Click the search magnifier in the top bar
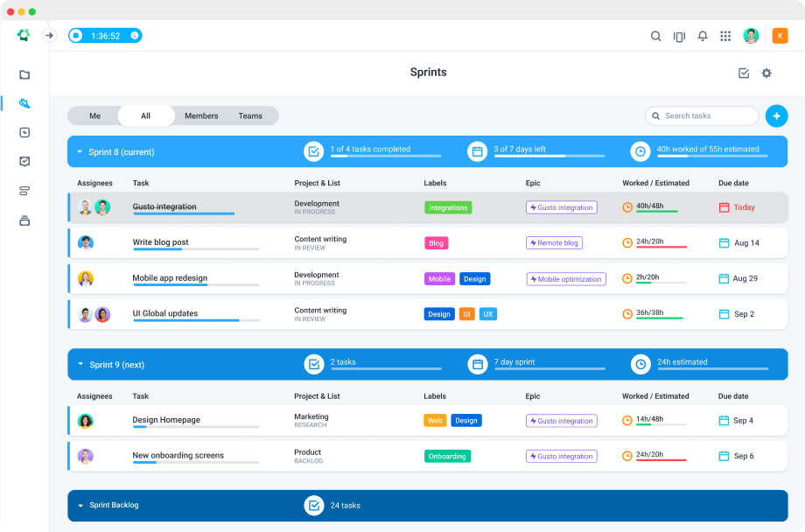Viewport: 805px width, 532px height. (x=655, y=36)
